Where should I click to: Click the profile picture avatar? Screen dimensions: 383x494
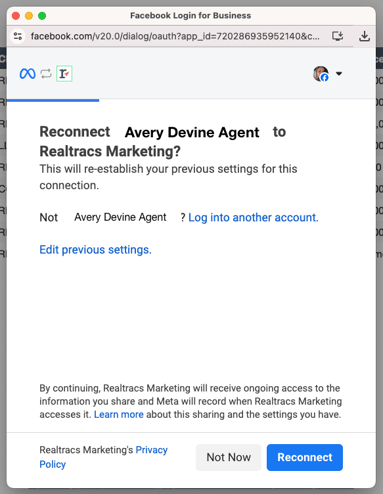pyautogui.click(x=321, y=74)
